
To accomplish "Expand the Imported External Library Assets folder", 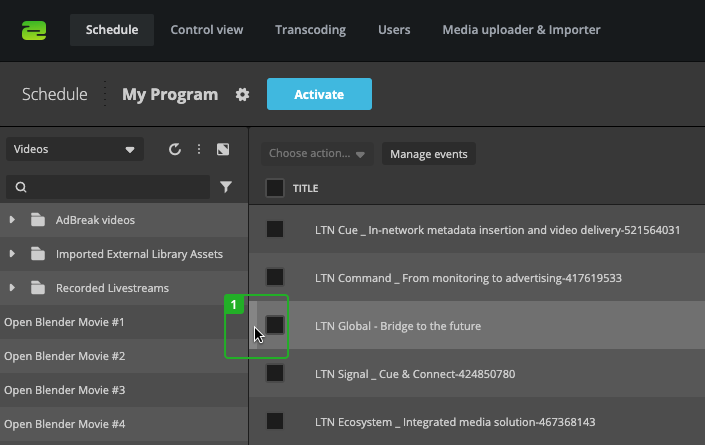I will point(12,254).
